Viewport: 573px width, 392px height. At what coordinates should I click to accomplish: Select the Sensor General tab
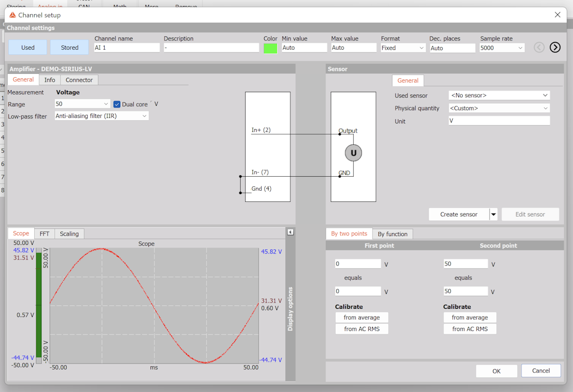click(x=408, y=81)
